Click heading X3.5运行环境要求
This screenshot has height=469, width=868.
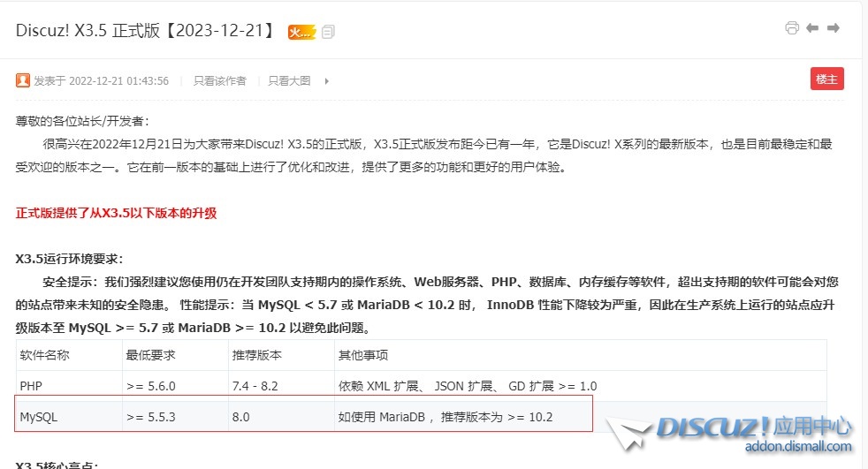click(x=69, y=259)
